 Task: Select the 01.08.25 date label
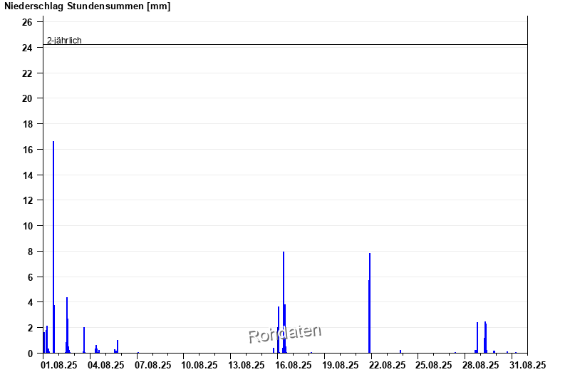[x=60, y=365]
